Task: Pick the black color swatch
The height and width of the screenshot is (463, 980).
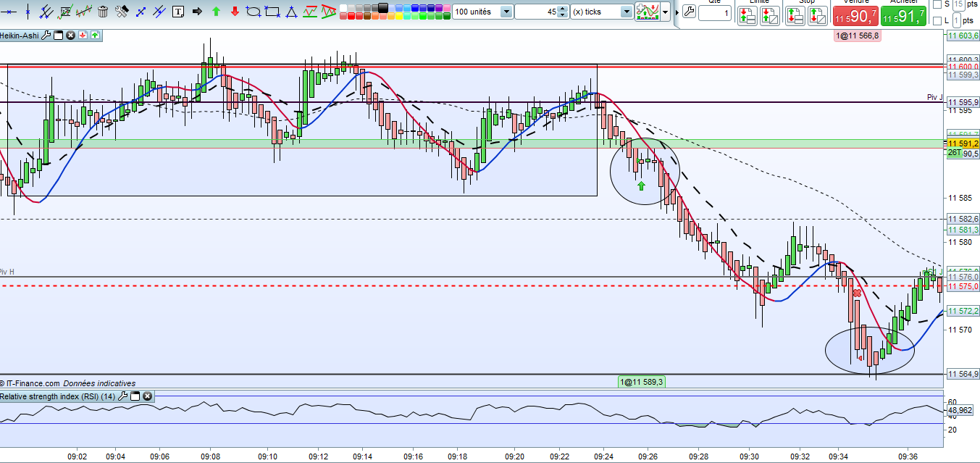Action: (x=382, y=7)
